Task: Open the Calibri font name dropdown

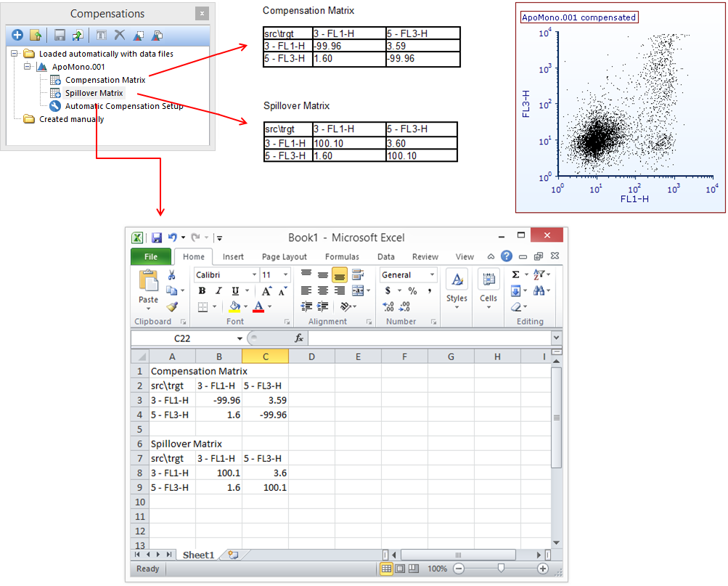Action: 254,275
